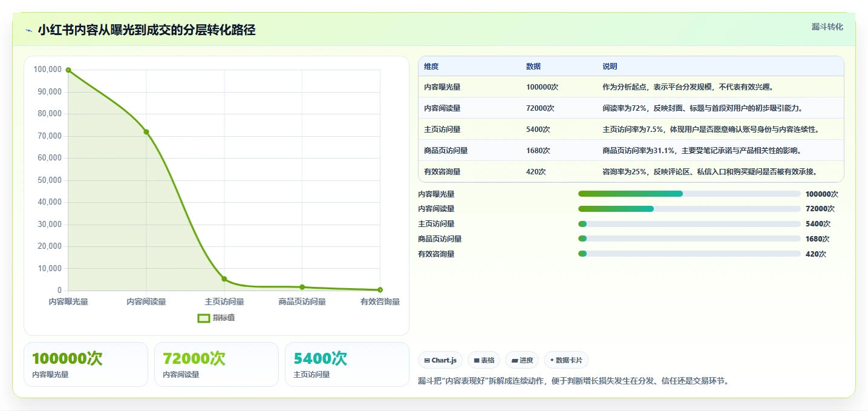Click the description starting 阅读率为72%
Image resolution: width=868 pixels, height=411 pixels.
[702, 108]
